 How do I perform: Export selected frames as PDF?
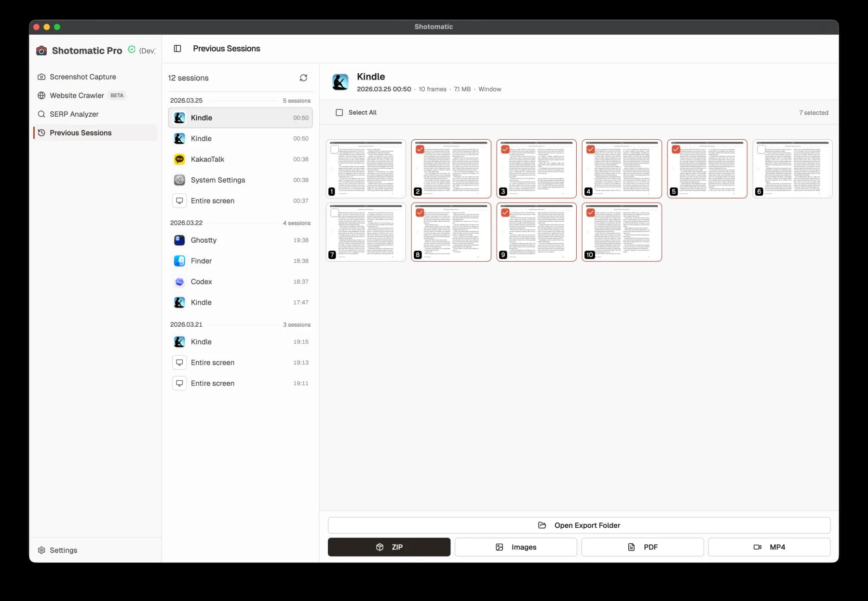point(642,547)
